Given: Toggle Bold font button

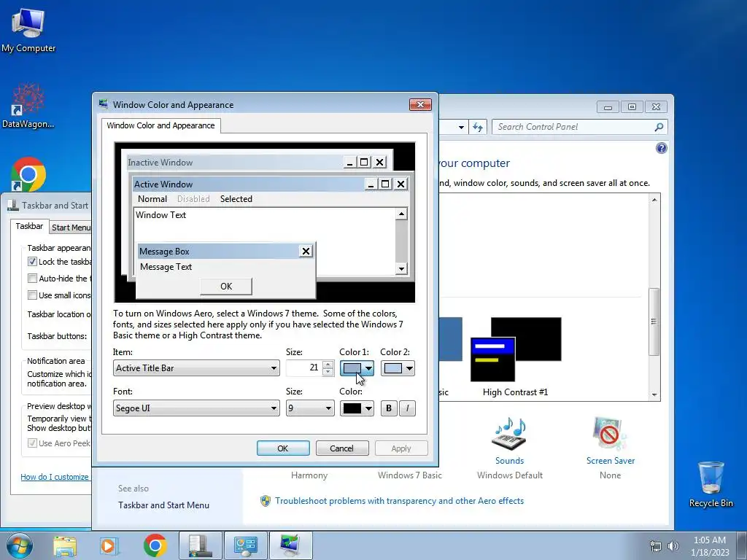Looking at the screenshot, I should (389, 408).
